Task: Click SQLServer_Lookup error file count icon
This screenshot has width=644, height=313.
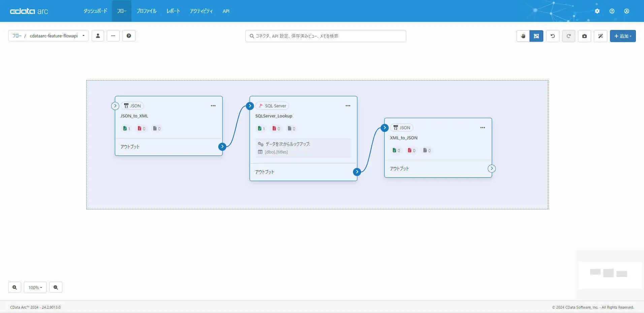Action: [x=274, y=128]
